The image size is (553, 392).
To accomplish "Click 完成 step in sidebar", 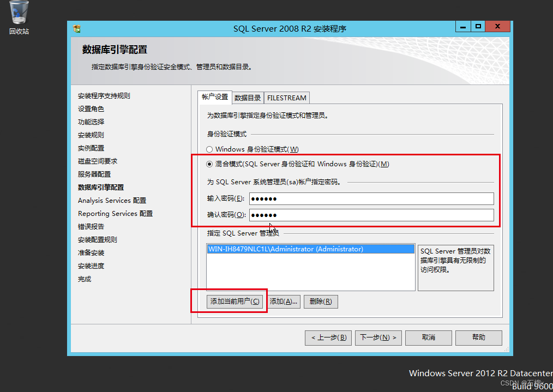I will click(x=85, y=279).
